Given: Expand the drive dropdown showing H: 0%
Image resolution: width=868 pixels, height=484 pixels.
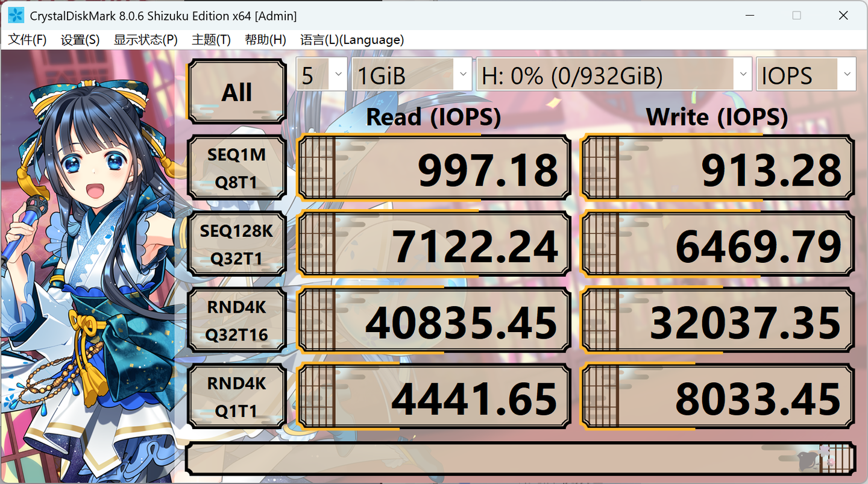Looking at the screenshot, I should [x=614, y=74].
